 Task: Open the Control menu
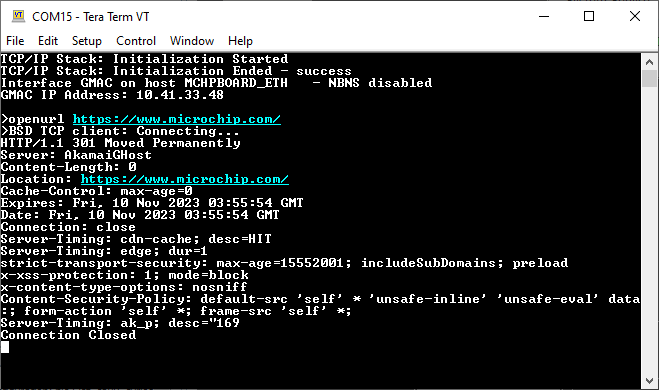136,41
